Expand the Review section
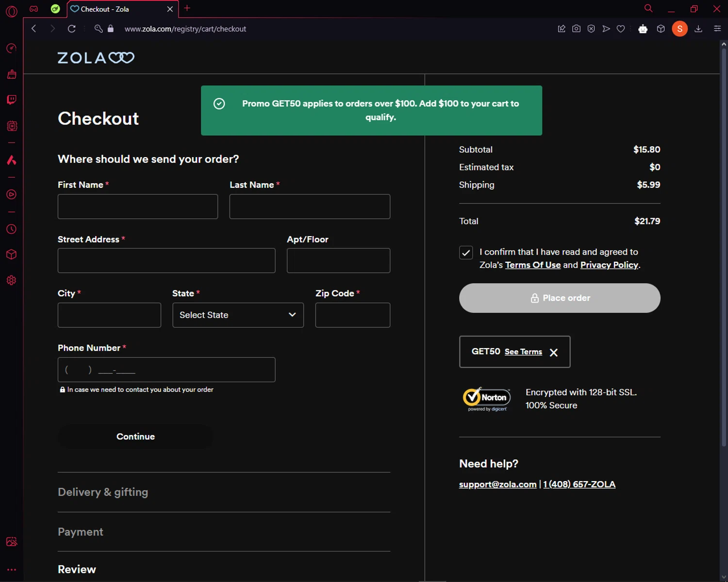The image size is (728, 582). (x=77, y=569)
